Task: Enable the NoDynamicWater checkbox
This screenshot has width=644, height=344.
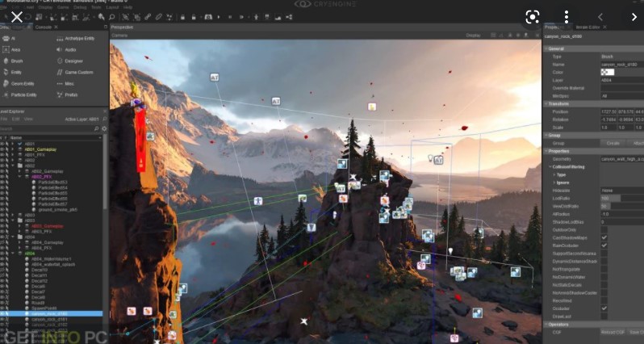Action: tap(604, 277)
